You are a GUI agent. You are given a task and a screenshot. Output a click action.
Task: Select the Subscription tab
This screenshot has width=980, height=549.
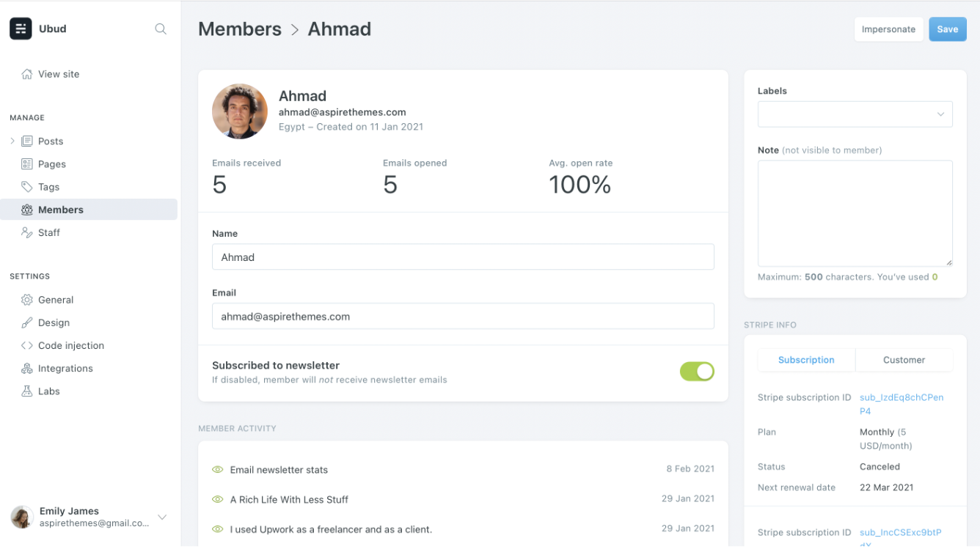(x=806, y=360)
